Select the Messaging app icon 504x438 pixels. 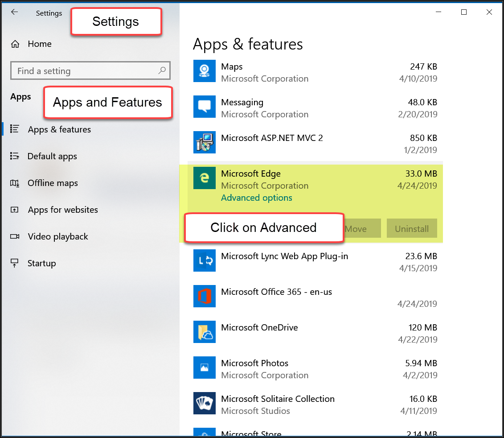pos(205,107)
